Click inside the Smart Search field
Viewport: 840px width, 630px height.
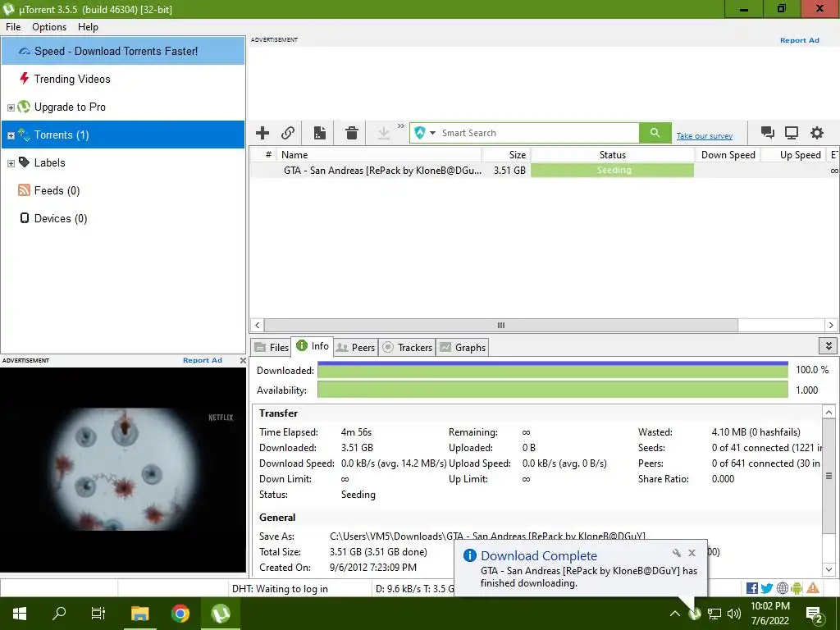click(539, 133)
